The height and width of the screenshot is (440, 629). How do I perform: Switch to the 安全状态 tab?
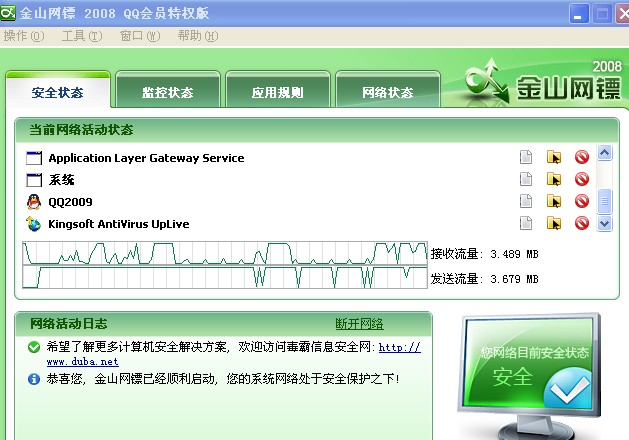click(58, 90)
